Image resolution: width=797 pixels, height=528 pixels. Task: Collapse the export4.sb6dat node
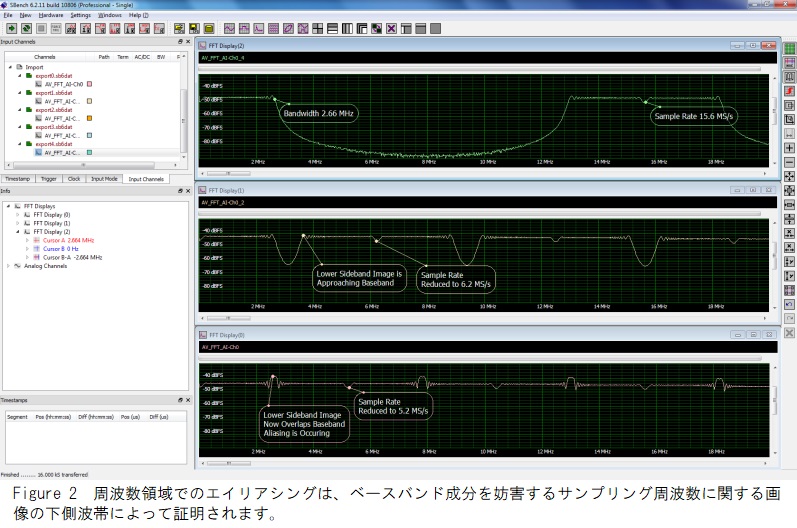(20, 144)
